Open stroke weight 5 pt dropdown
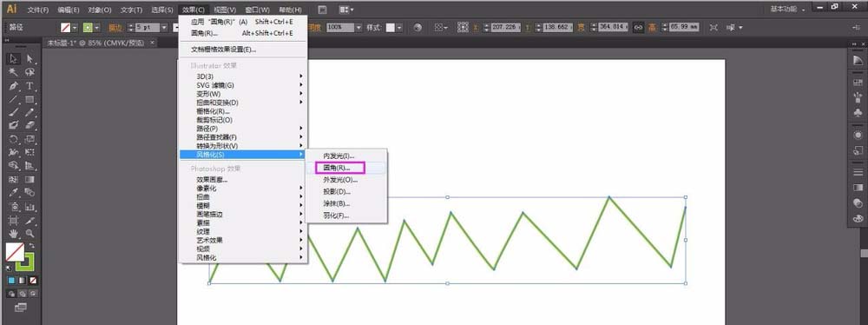Screen dimensions: 868x325 [164, 27]
